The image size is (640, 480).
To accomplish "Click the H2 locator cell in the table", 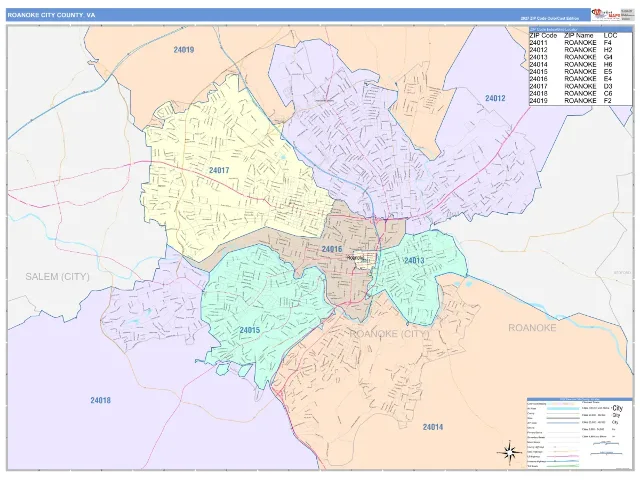I will tap(608, 50).
